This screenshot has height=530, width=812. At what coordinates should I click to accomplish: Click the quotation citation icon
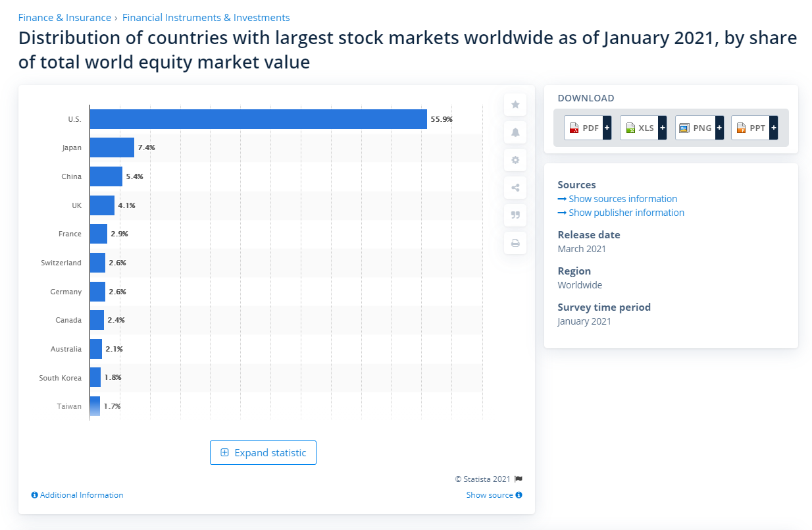coord(515,215)
